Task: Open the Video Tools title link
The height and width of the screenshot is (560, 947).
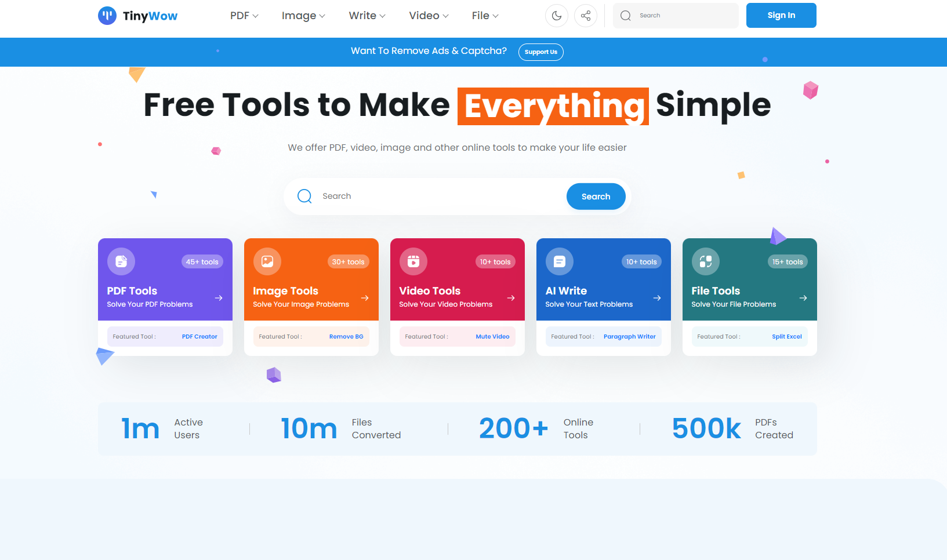Action: point(430,291)
